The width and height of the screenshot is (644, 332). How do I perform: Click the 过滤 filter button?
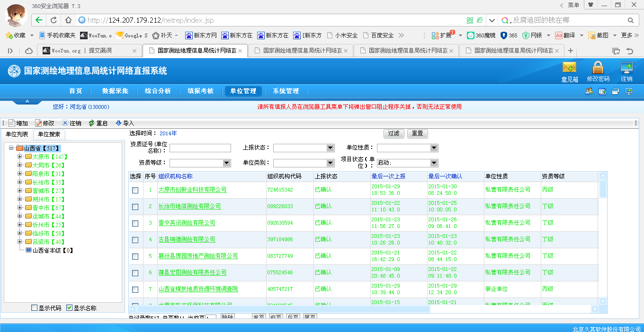click(x=394, y=134)
